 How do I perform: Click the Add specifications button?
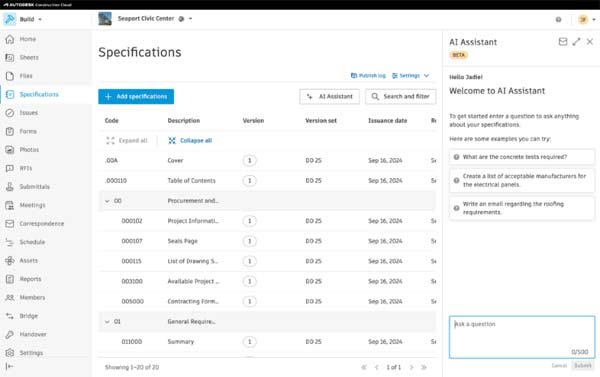pos(136,96)
